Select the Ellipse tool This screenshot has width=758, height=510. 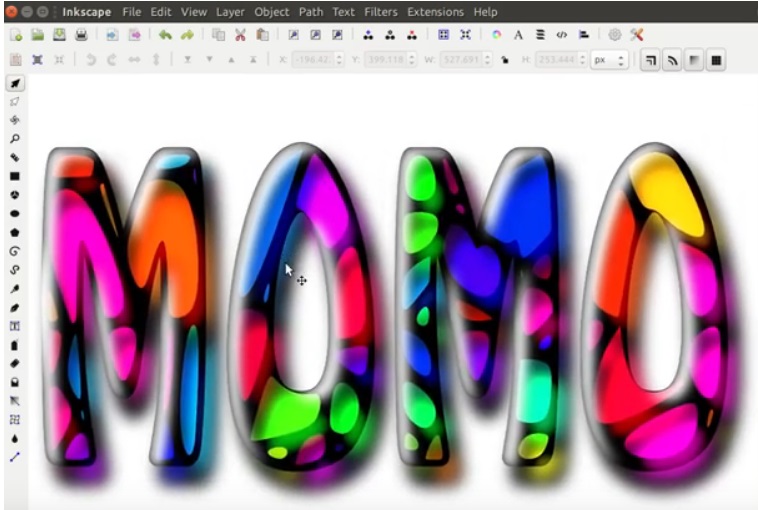pos(15,214)
